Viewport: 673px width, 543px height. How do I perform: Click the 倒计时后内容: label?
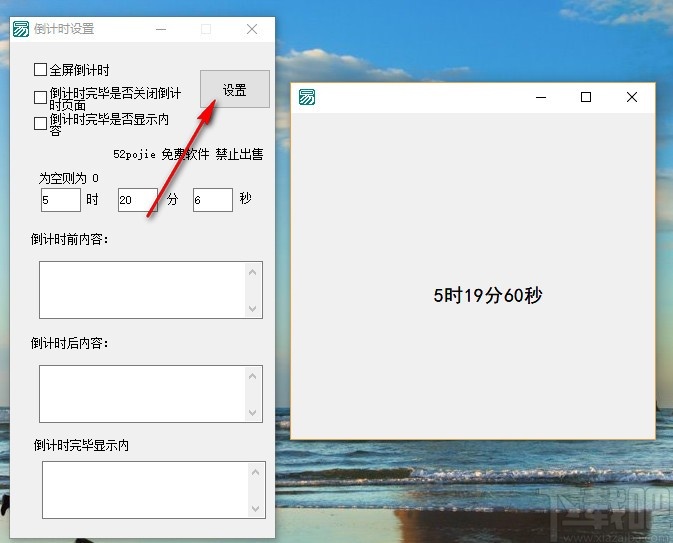[70, 343]
